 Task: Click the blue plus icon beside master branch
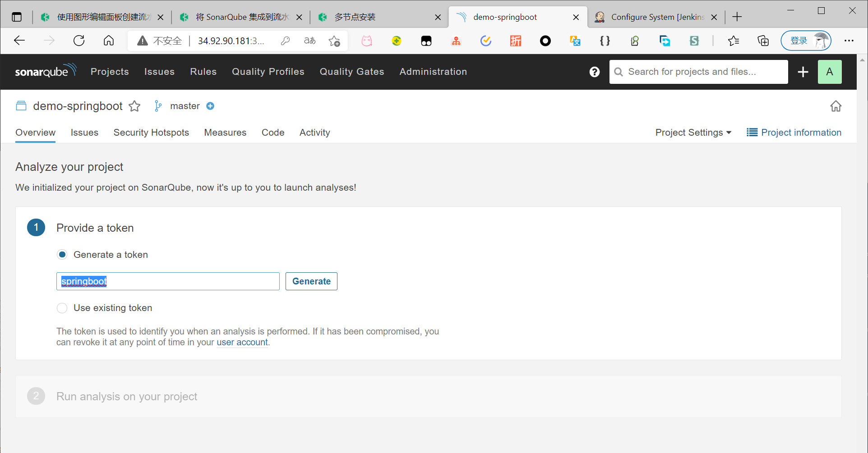pos(210,106)
